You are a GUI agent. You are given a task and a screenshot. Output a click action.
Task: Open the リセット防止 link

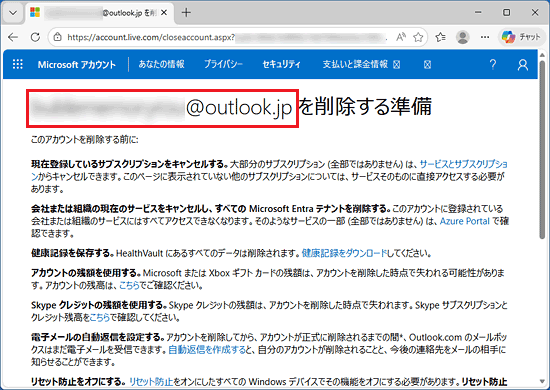151,382
